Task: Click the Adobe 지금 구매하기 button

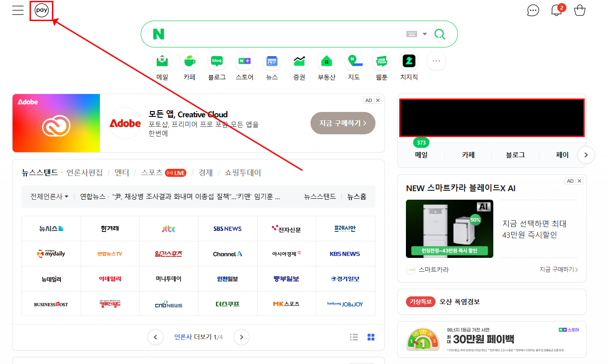Action: point(343,123)
